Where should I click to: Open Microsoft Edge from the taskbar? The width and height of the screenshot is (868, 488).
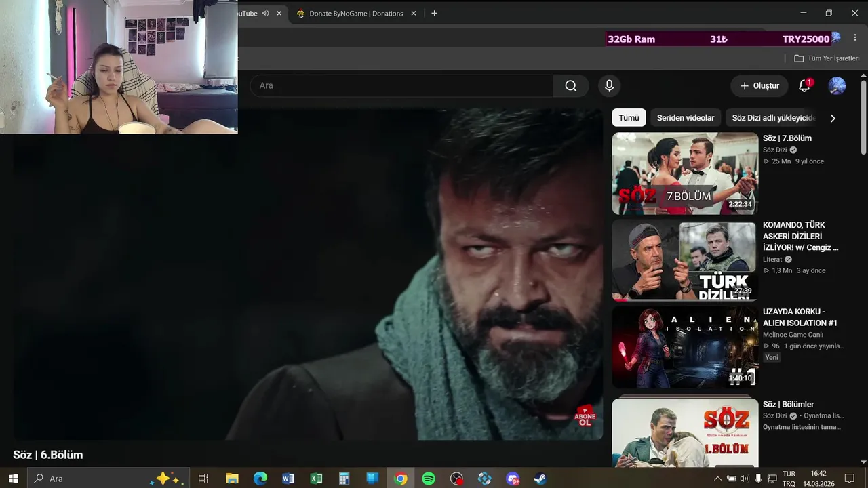coord(260,479)
